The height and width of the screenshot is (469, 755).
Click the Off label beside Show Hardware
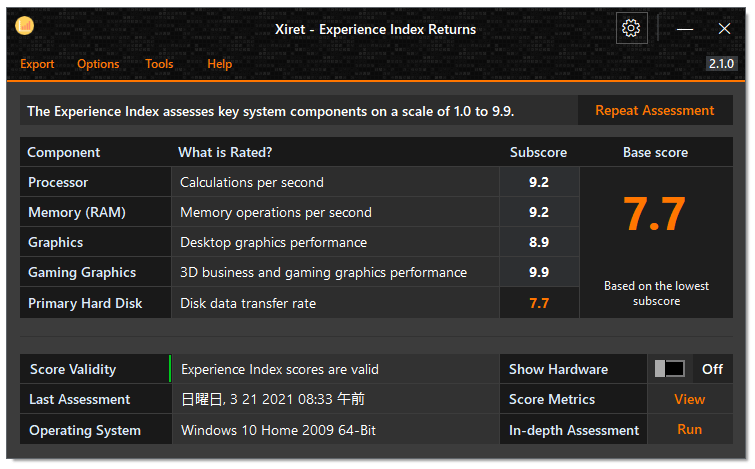pyautogui.click(x=712, y=369)
